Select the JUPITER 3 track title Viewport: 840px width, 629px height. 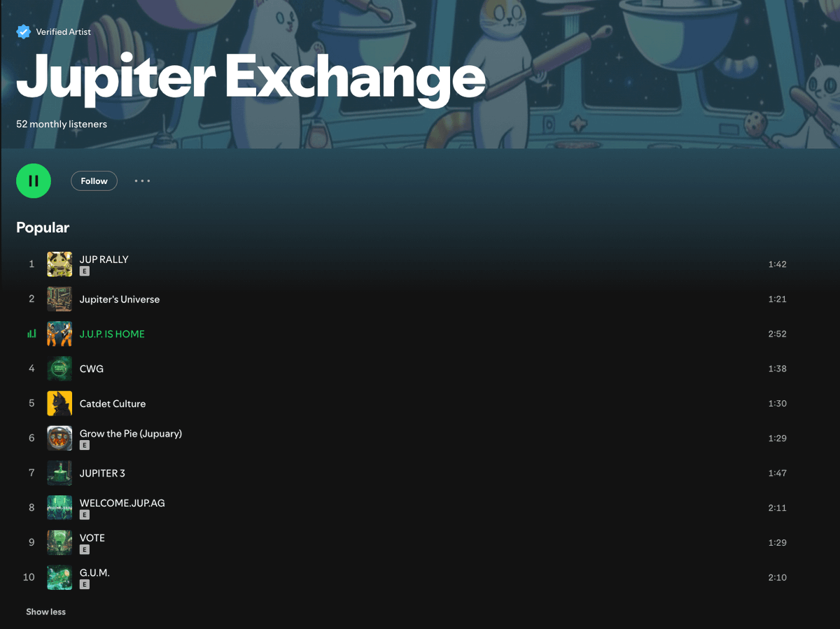coord(102,473)
